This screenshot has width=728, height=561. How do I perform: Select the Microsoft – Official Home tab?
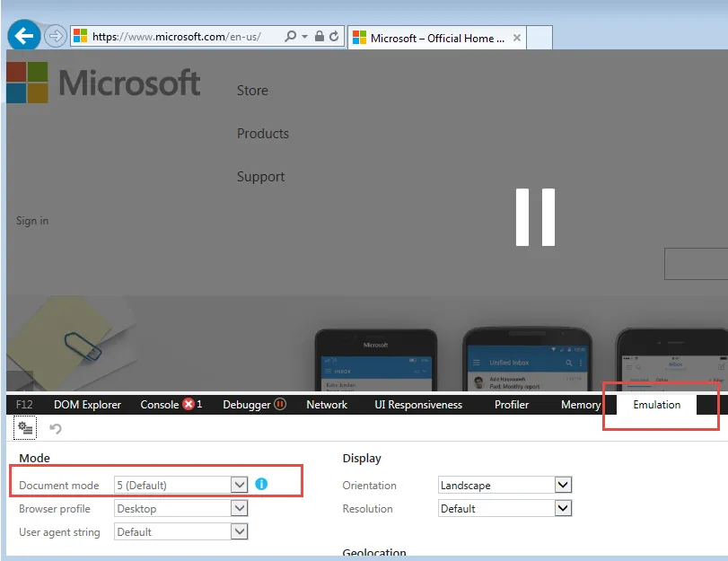pyautogui.click(x=436, y=38)
